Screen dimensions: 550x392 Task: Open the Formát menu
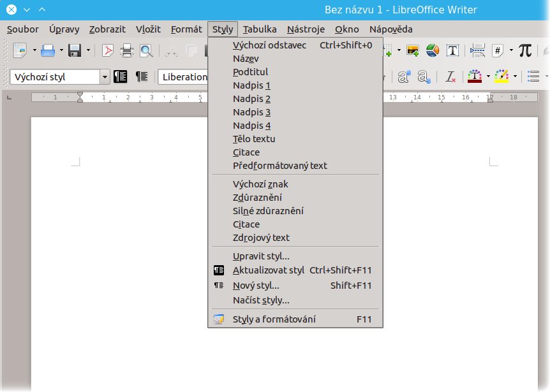(x=186, y=29)
